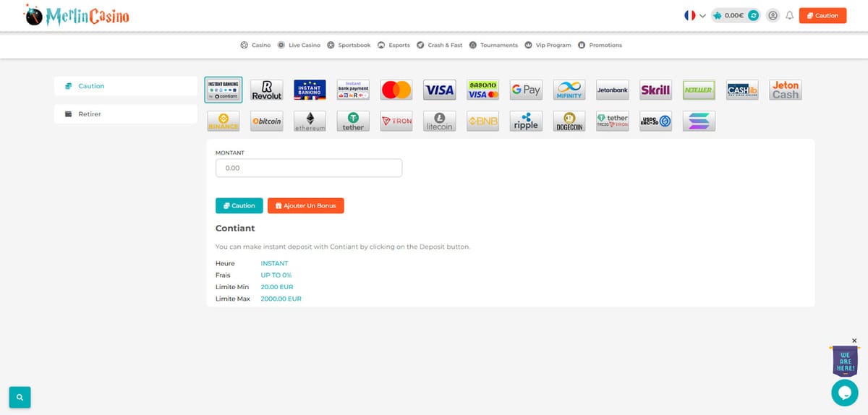Viewport: 868px width, 415px height.
Task: Select the Mastercard payment option
Action: pos(396,90)
